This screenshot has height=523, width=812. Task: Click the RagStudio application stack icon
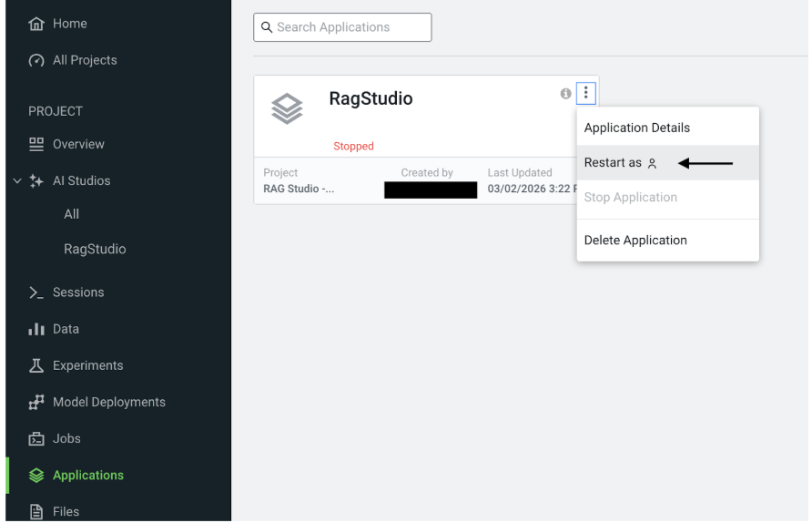[286, 108]
